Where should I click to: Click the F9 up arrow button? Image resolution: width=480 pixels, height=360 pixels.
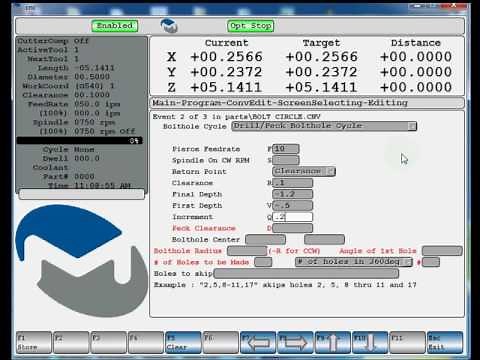point(332,342)
